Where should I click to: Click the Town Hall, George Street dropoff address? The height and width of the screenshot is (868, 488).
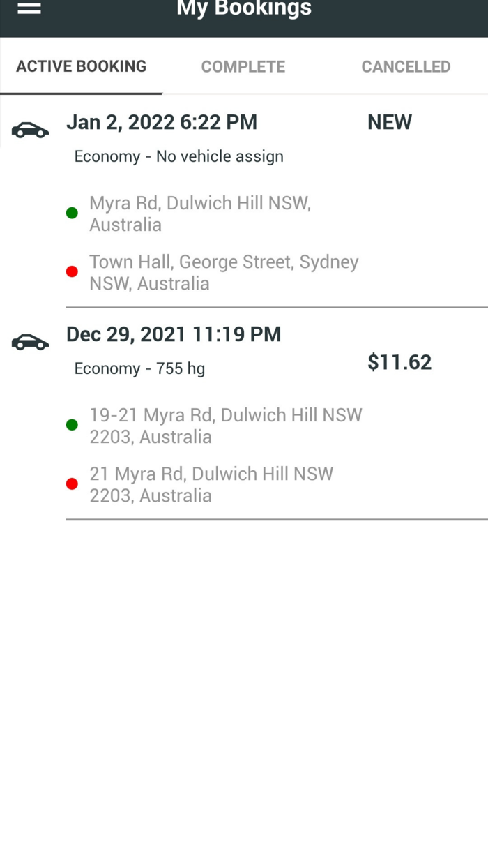(223, 272)
